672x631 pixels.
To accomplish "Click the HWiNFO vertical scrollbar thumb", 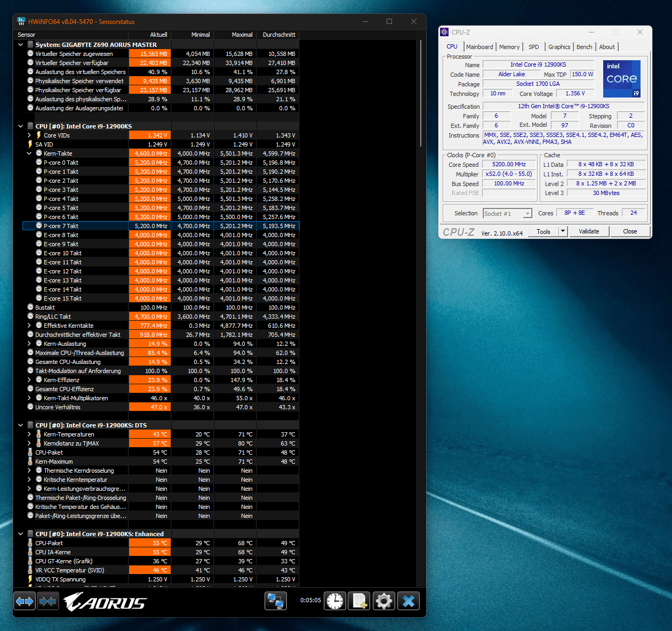I will [421, 93].
